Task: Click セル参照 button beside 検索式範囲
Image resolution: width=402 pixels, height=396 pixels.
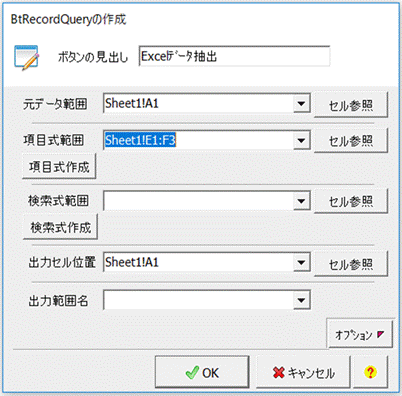Action: point(351,201)
